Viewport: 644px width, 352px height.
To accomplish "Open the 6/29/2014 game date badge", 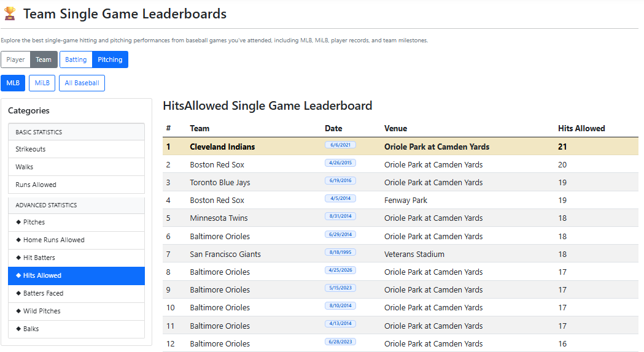I will [341, 235].
